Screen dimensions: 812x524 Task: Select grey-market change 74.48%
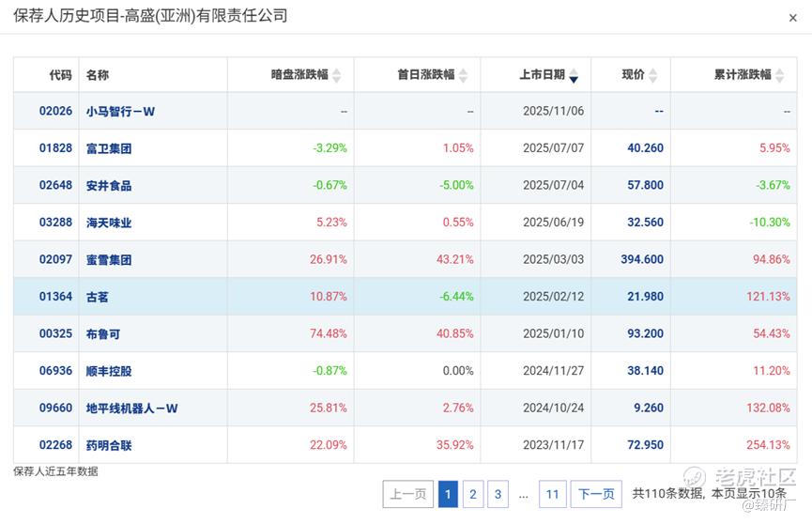329,333
